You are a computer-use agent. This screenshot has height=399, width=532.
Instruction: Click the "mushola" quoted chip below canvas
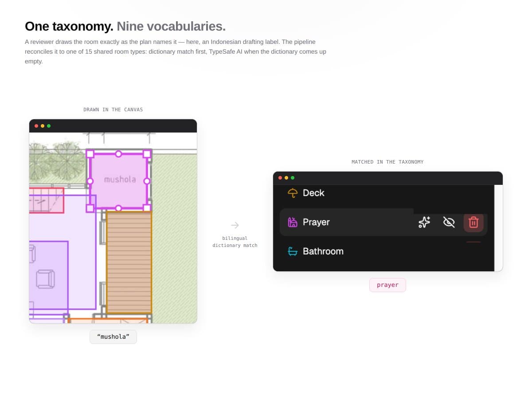(113, 336)
